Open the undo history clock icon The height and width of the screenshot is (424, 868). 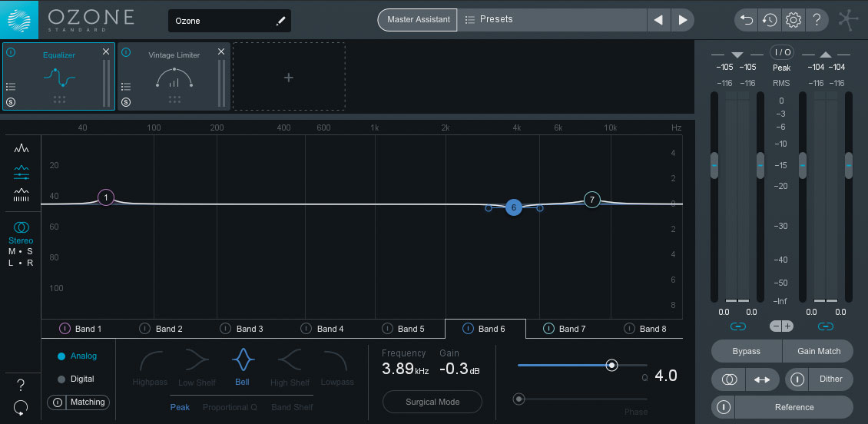(770, 20)
